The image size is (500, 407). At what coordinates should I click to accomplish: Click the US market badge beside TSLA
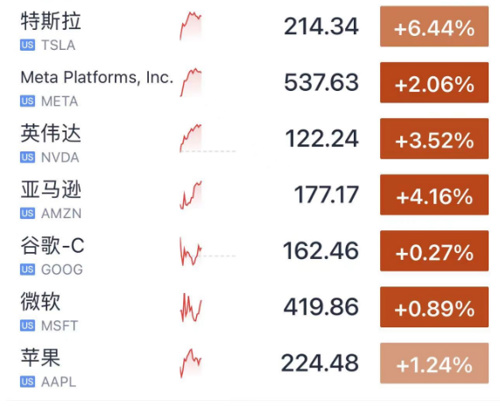[x=27, y=45]
